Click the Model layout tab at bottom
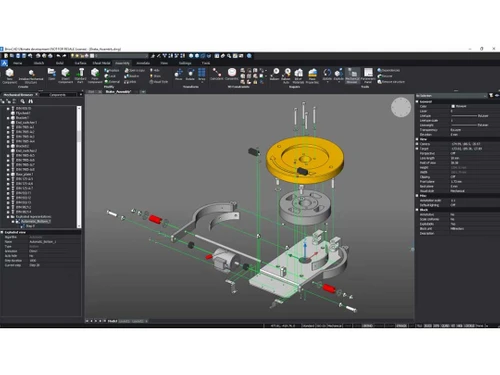This screenshot has height=375, width=500. [112, 321]
